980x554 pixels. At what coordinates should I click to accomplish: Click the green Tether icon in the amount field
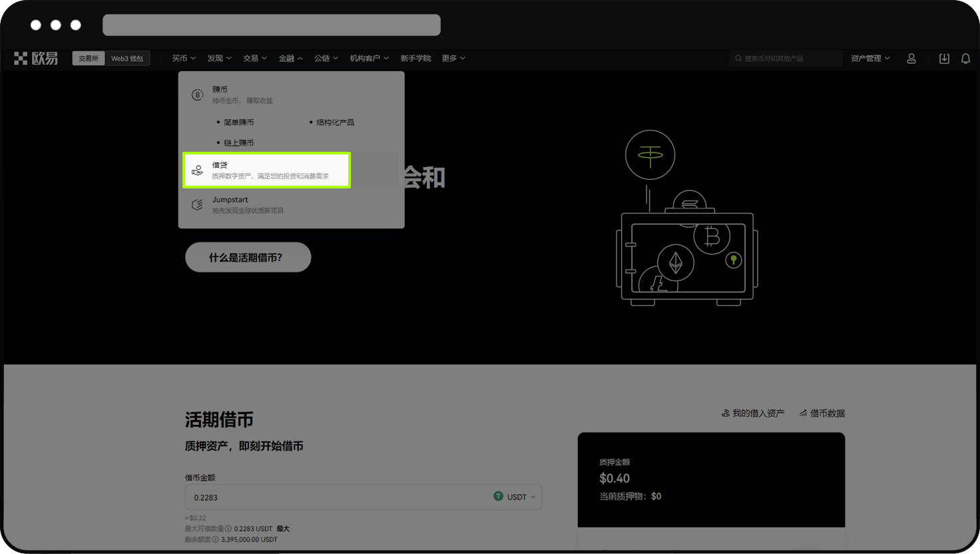pyautogui.click(x=498, y=496)
